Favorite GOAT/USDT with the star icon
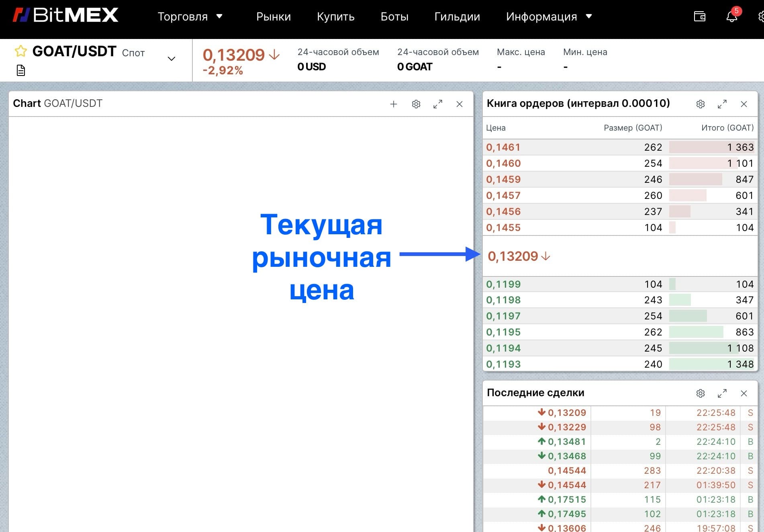This screenshot has height=532, width=764. pyautogui.click(x=20, y=51)
